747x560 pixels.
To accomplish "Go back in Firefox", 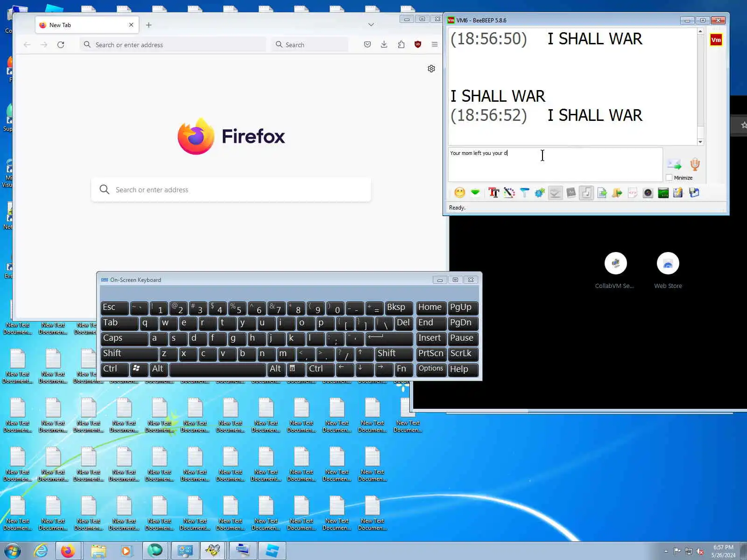I will click(27, 45).
